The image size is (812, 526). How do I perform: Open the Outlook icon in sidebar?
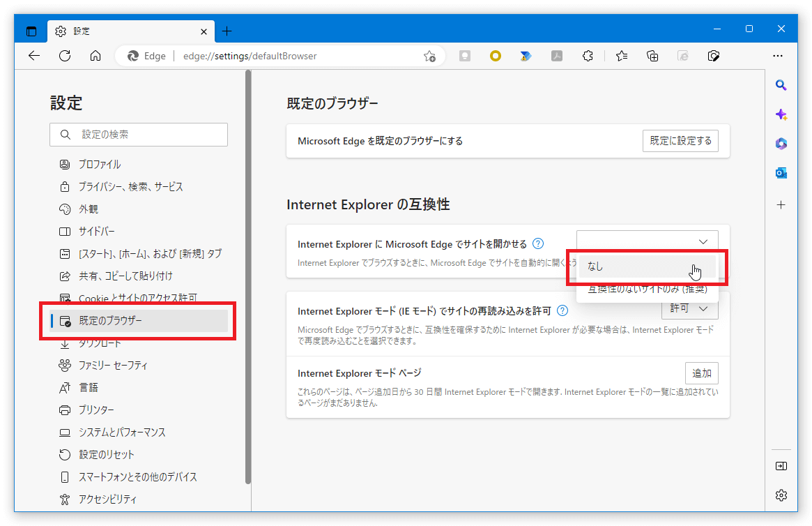[x=781, y=172]
